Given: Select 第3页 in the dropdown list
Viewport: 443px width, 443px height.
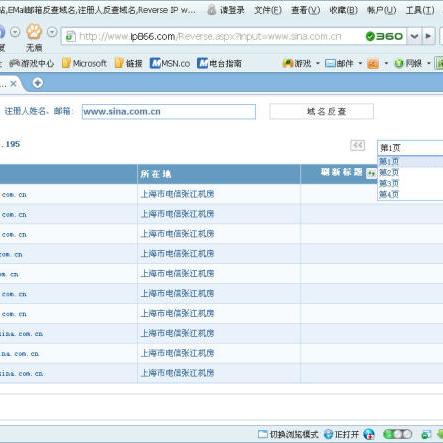Looking at the screenshot, I should tap(410, 183).
